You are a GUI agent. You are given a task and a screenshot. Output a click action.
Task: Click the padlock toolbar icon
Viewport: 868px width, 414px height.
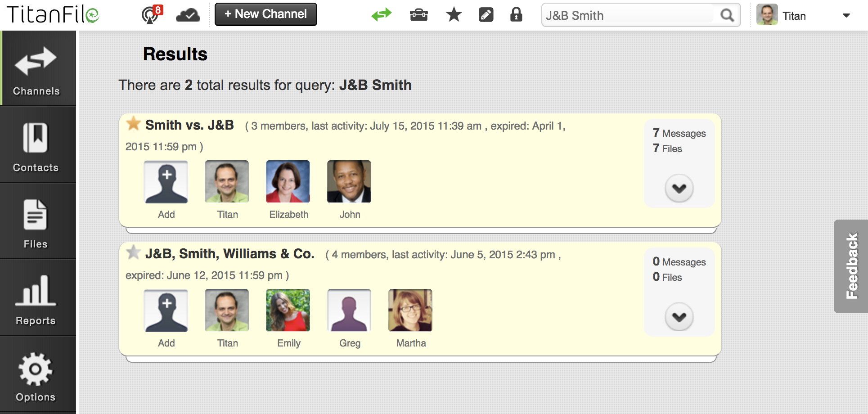click(x=516, y=15)
